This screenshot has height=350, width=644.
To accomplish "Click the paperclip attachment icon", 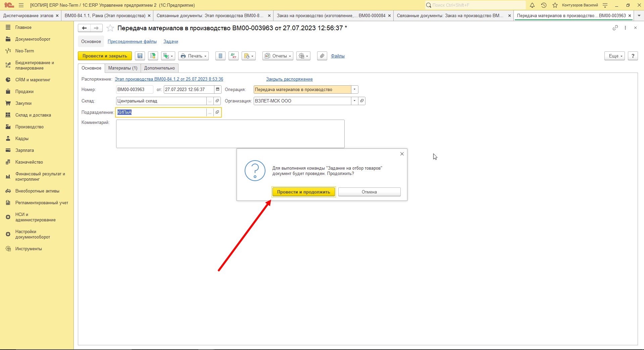I will tap(322, 56).
